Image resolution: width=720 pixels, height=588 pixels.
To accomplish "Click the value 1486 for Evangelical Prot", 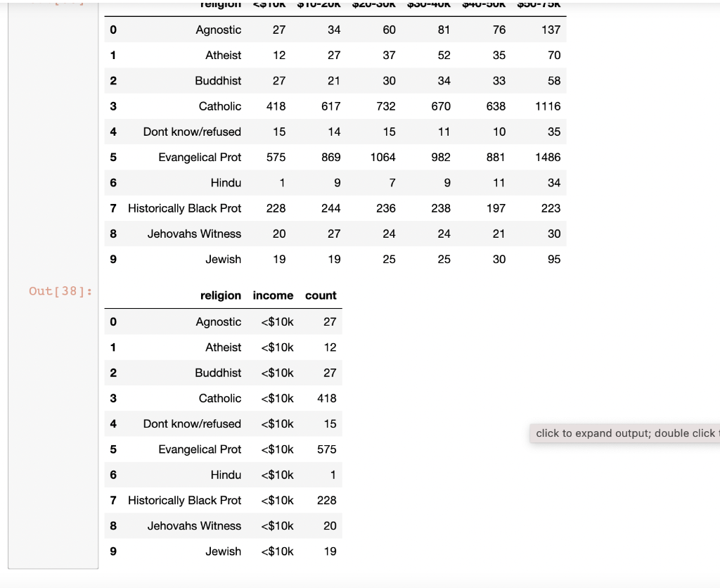I will (548, 157).
